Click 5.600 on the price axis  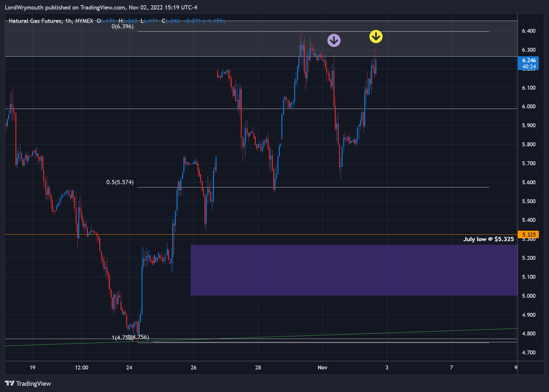pyautogui.click(x=529, y=183)
